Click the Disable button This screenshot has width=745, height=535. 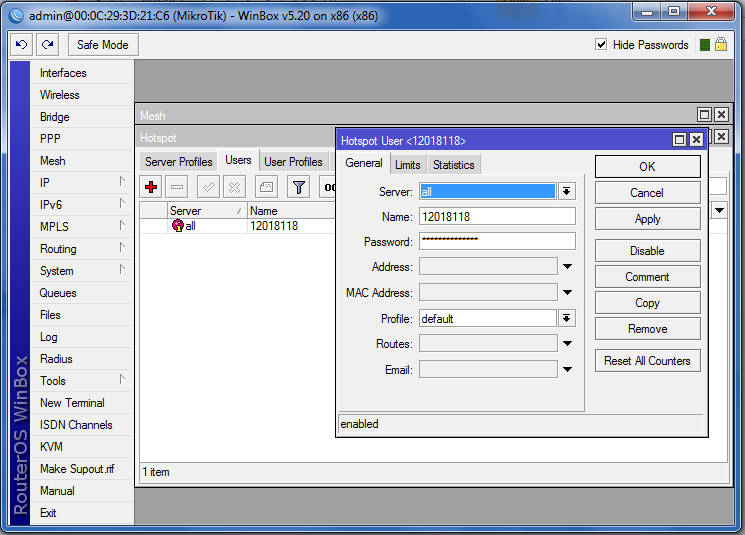648,251
